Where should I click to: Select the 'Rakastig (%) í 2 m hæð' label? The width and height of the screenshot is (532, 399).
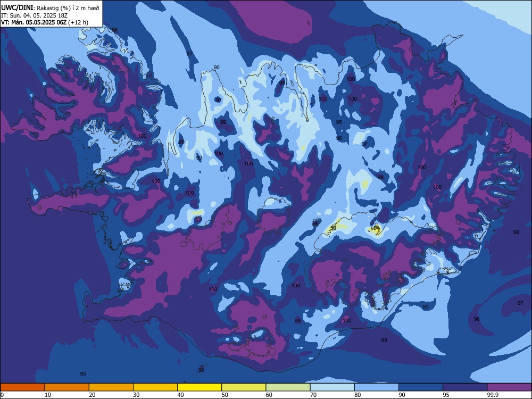68,8
